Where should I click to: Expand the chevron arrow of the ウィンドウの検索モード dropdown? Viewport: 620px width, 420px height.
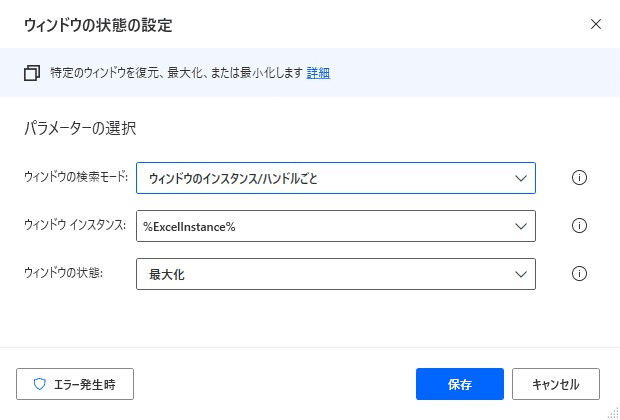[x=521, y=178]
